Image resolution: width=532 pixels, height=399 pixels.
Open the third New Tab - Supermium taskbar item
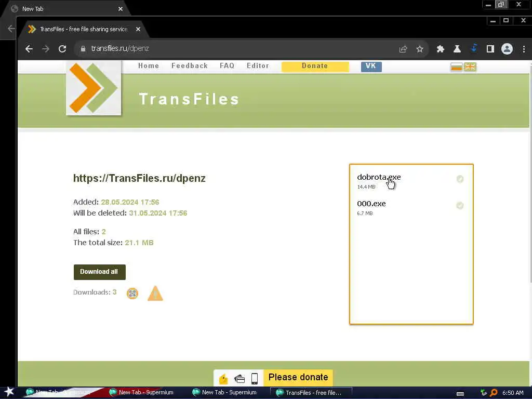click(x=224, y=393)
